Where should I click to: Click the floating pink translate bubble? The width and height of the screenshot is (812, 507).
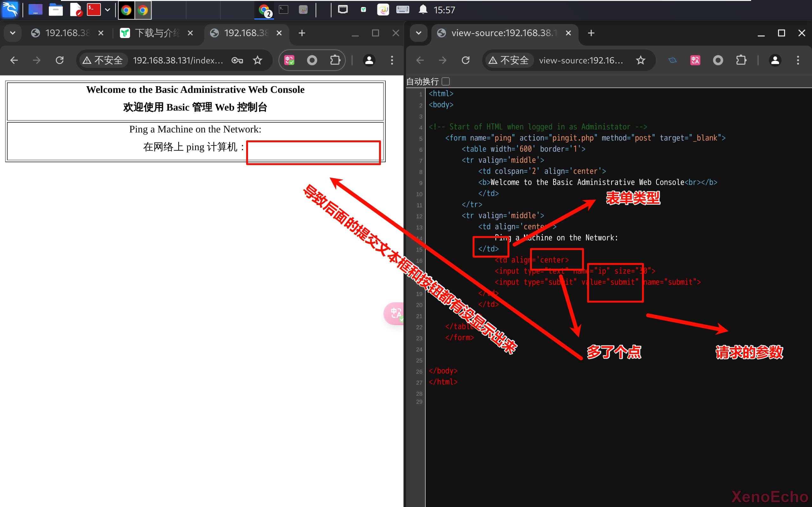tap(395, 313)
